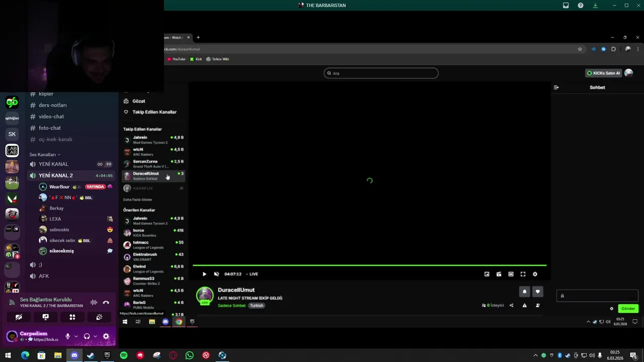This screenshot has height=362, width=644.
Task: Open Elektrabrush recommended channel
Action: pyautogui.click(x=153, y=257)
